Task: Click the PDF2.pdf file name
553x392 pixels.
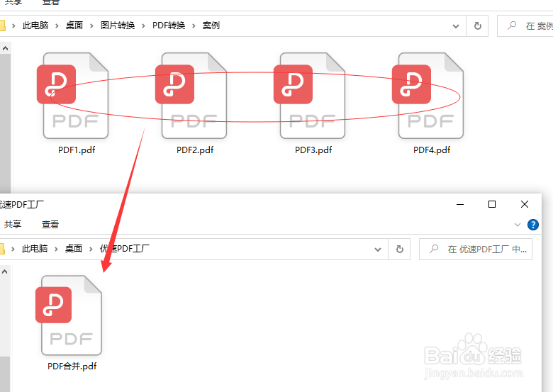Action: [195, 150]
